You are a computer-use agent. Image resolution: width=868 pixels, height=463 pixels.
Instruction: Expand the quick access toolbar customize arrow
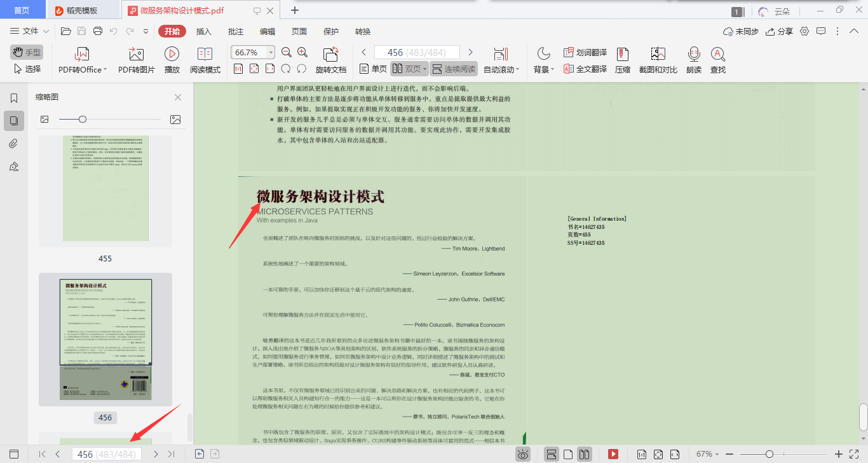coord(146,31)
